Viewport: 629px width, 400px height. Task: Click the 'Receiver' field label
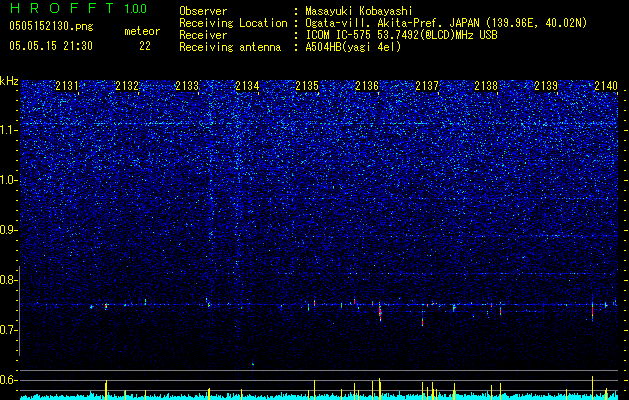point(203,35)
